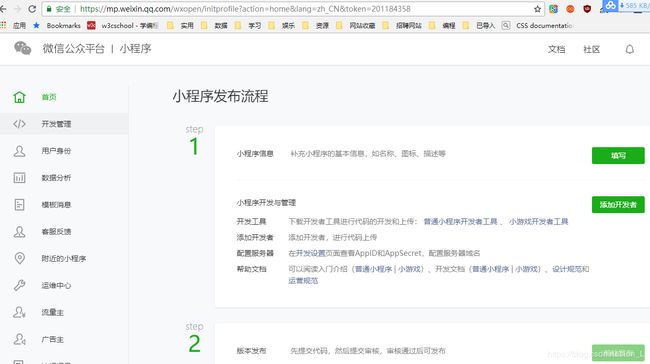
Task: Click the code brackets icon for 开发管理
Action: [x=19, y=124]
